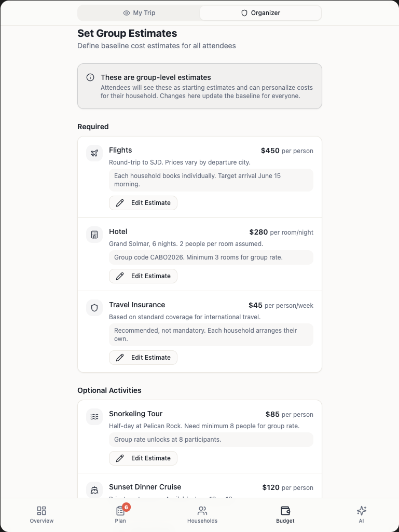The image size is (399, 532).
Task: Edit the Hotel estimate
Action: coord(143,276)
